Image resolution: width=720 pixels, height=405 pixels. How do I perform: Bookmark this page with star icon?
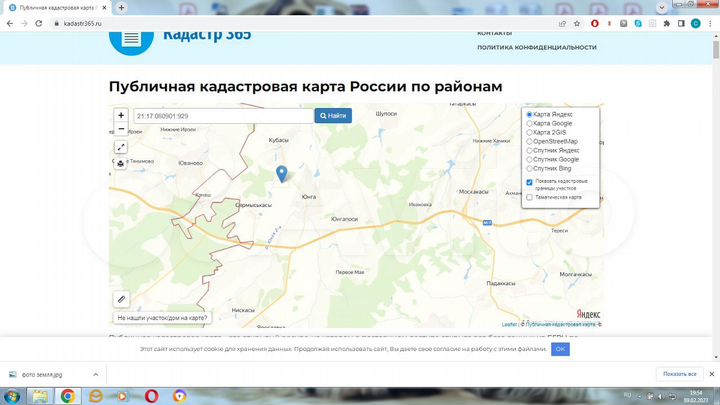(x=577, y=23)
